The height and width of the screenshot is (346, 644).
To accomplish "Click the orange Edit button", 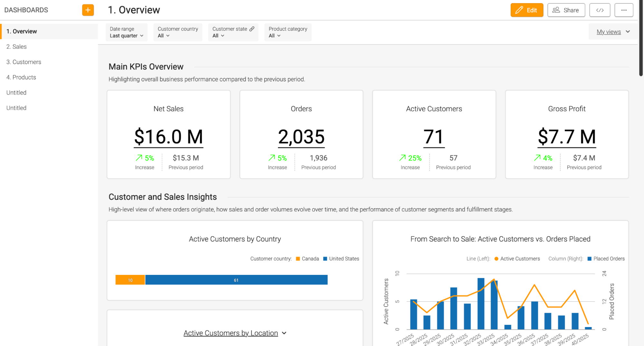I will pos(527,10).
